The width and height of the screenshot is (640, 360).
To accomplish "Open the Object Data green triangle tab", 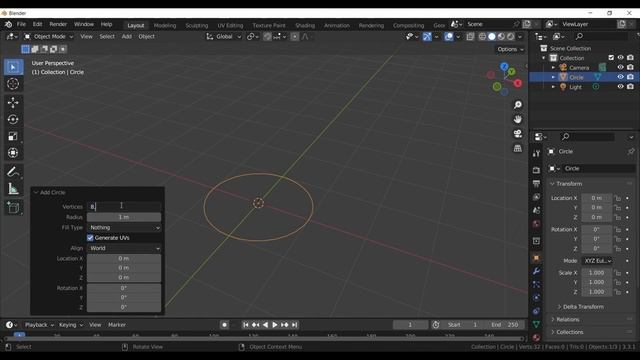I will click(x=536, y=324).
